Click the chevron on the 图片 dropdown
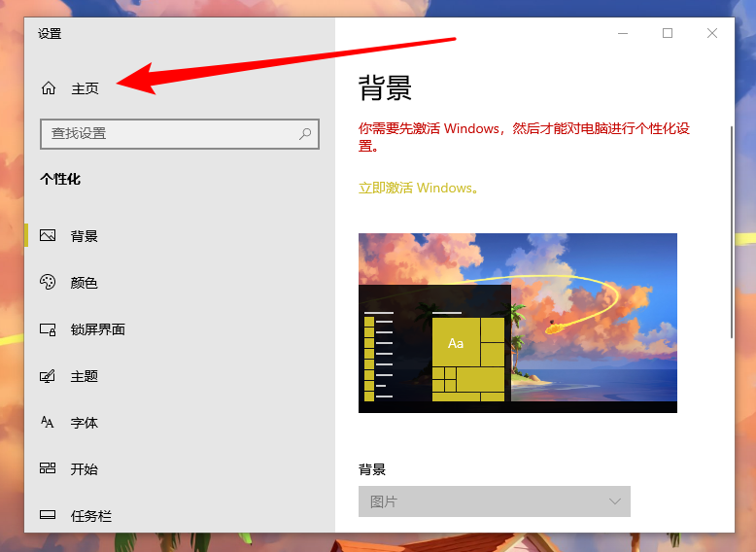 (615, 501)
